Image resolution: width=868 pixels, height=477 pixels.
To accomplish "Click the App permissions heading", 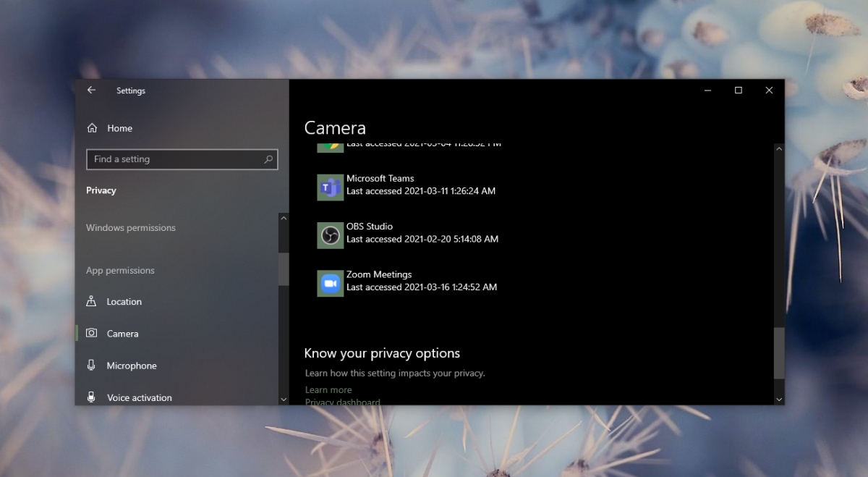I will tap(120, 270).
